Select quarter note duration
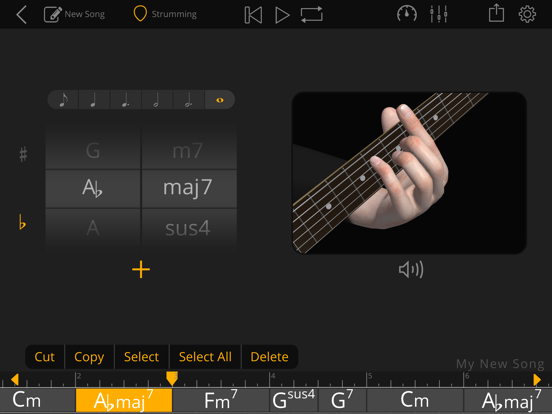This screenshot has height=414, width=552. pos(94,100)
